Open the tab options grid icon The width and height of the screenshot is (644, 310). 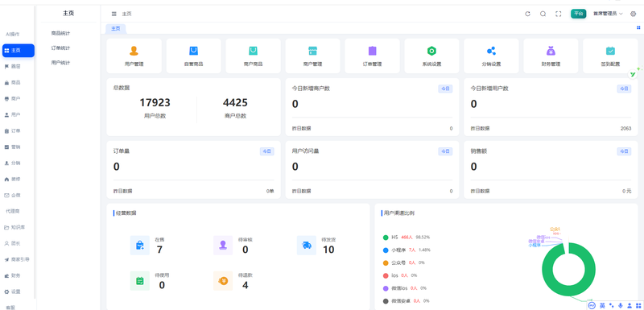click(638, 28)
